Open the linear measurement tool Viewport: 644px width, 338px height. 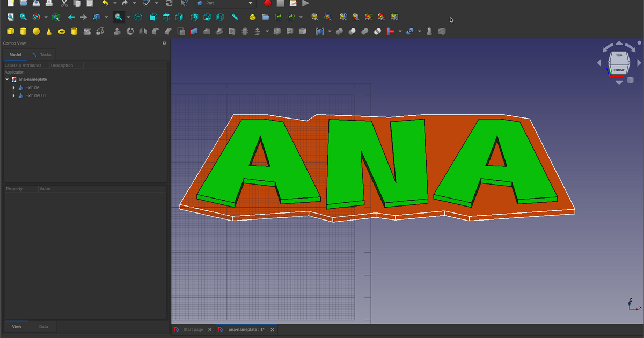click(x=313, y=17)
